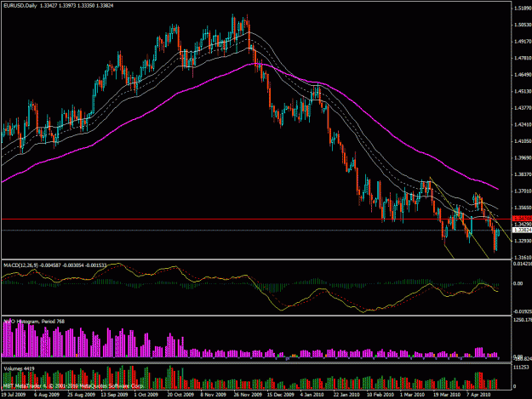Click the 1.3429 price scale value
The height and width of the screenshot is (399, 532).
tap(523, 224)
